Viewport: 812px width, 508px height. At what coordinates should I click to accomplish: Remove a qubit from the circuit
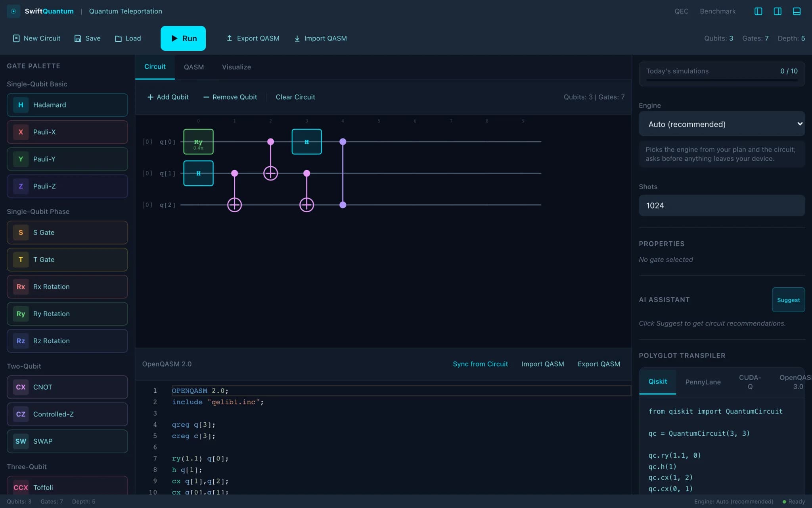point(230,97)
